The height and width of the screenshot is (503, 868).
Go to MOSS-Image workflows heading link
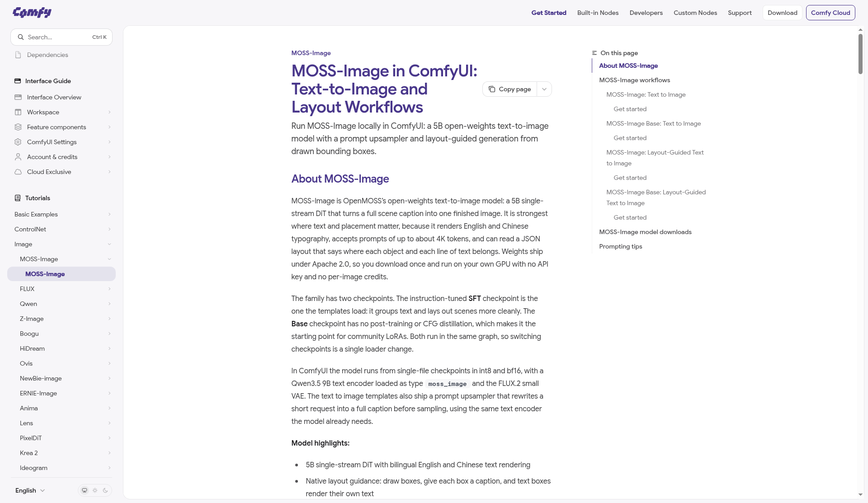point(634,80)
